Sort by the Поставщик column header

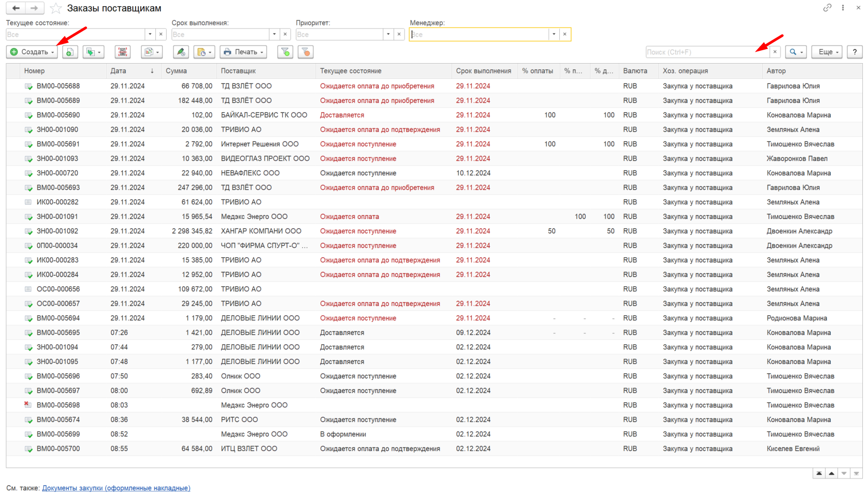pyautogui.click(x=266, y=71)
